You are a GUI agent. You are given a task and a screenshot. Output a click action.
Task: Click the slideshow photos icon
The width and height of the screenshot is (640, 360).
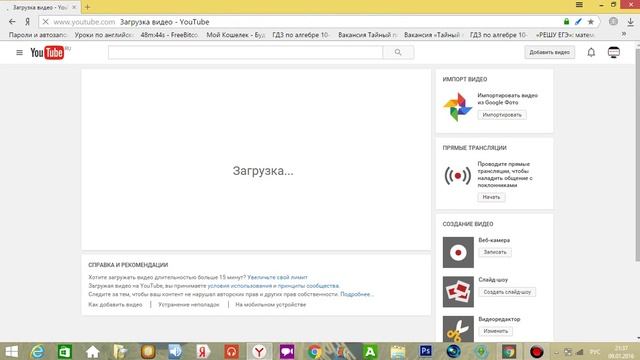(x=458, y=292)
